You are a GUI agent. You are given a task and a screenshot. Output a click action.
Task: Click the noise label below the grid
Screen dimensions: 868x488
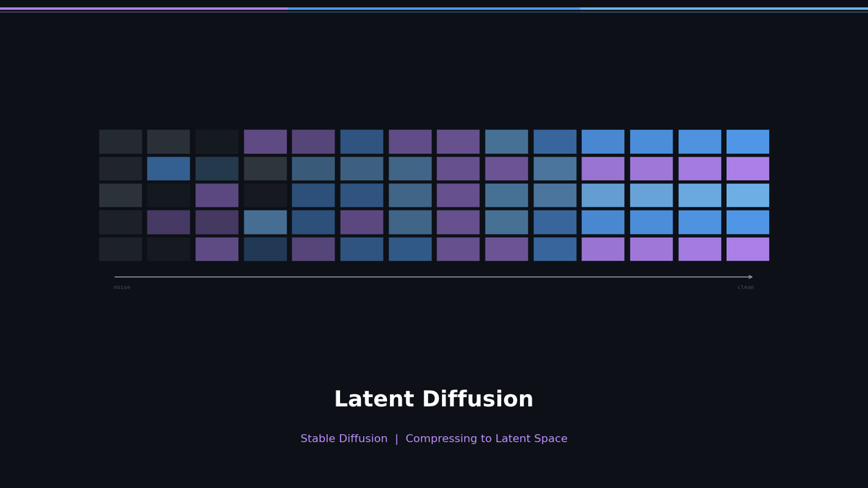click(122, 287)
